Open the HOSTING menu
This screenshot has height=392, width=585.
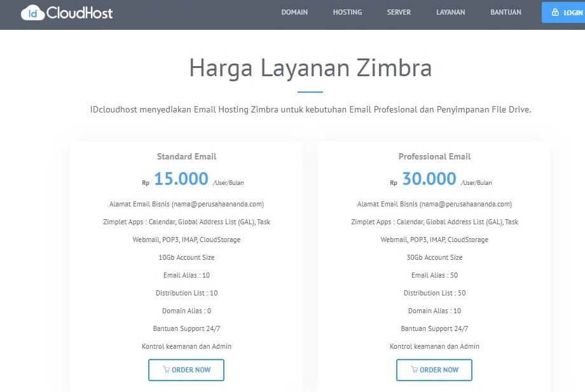pyautogui.click(x=347, y=12)
